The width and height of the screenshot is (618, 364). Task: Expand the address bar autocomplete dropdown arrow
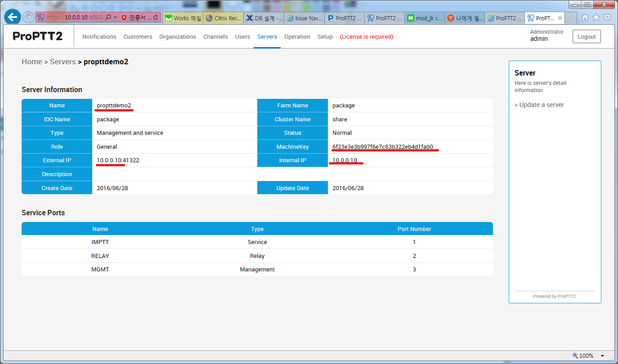[x=115, y=18]
